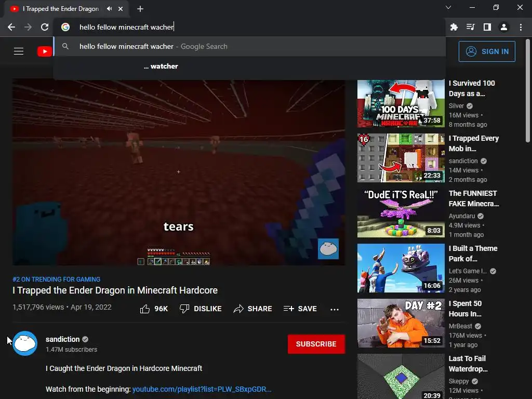Image resolution: width=532 pixels, height=399 pixels.
Task: Click the Skeppy channel name
Action: (459, 381)
